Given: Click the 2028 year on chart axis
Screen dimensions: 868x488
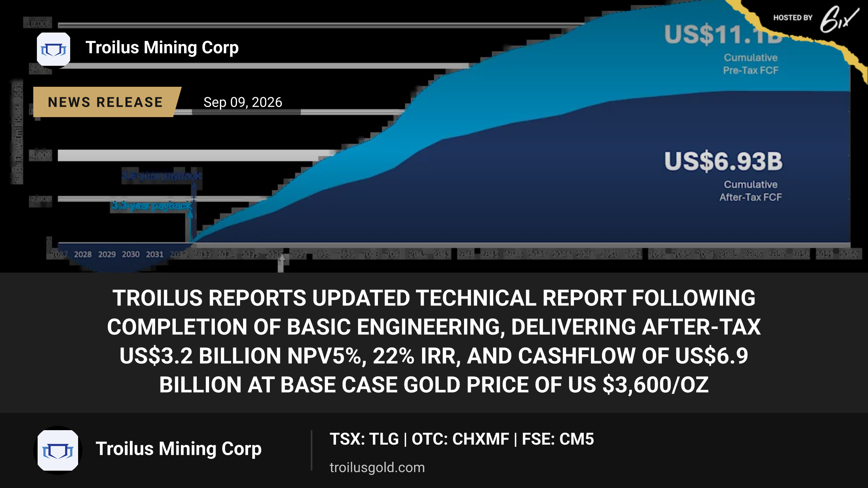Looking at the screenshot, I should (83, 254).
